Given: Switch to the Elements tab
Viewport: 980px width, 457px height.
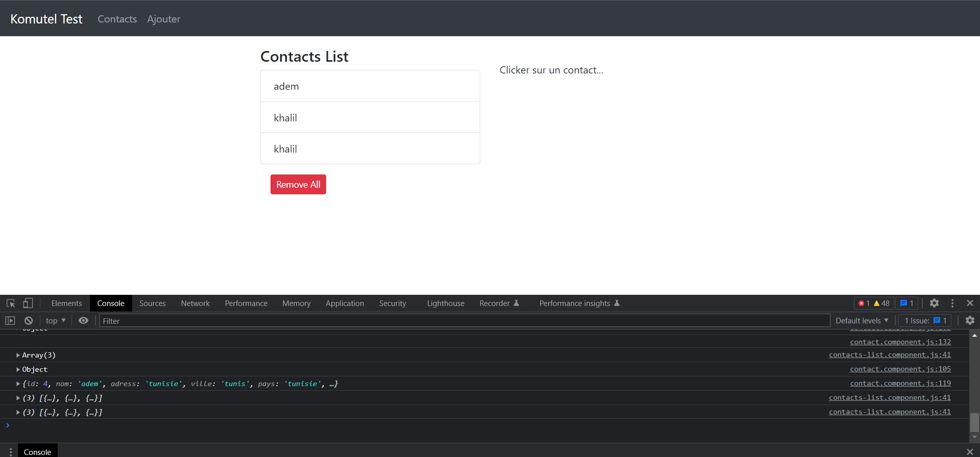Looking at the screenshot, I should pyautogui.click(x=66, y=303).
